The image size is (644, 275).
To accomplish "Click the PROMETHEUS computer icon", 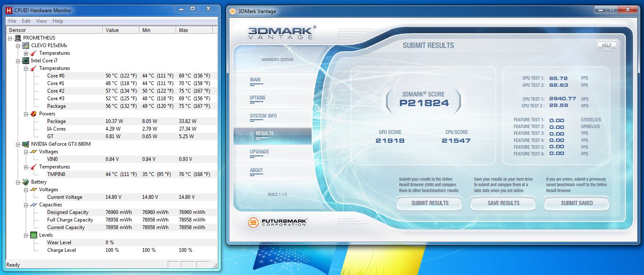I will [18, 38].
